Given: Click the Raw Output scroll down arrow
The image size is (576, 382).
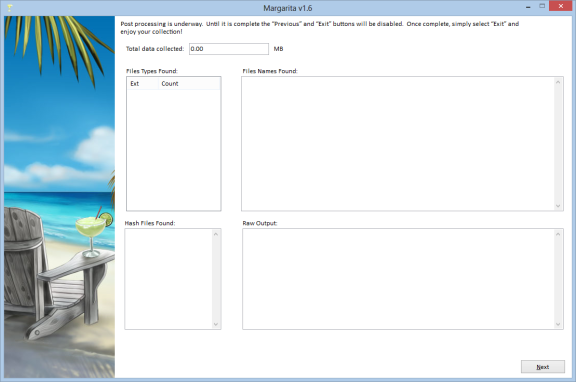Looking at the screenshot, I should pyautogui.click(x=558, y=324).
